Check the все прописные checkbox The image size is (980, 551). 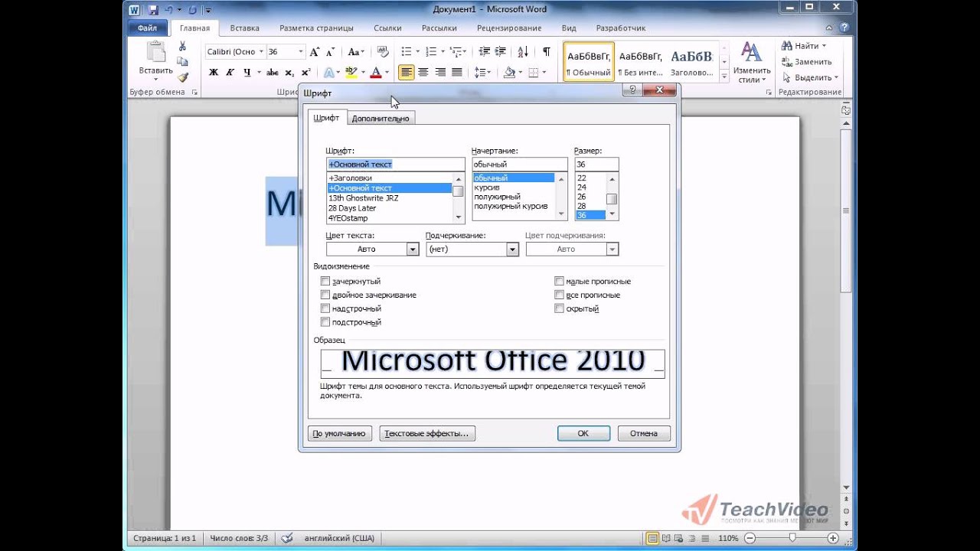pos(560,295)
